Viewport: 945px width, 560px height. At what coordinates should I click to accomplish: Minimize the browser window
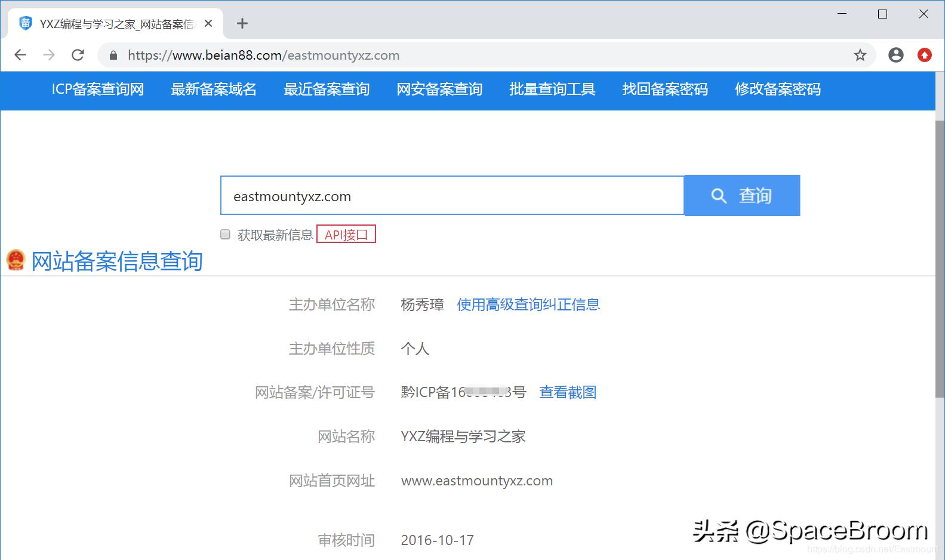(x=842, y=14)
